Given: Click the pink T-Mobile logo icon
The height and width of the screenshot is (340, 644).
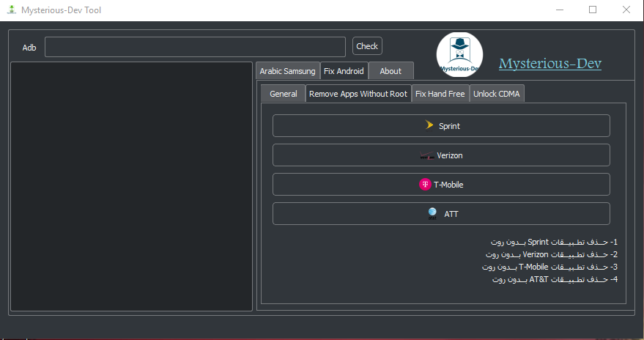Looking at the screenshot, I should tap(425, 185).
